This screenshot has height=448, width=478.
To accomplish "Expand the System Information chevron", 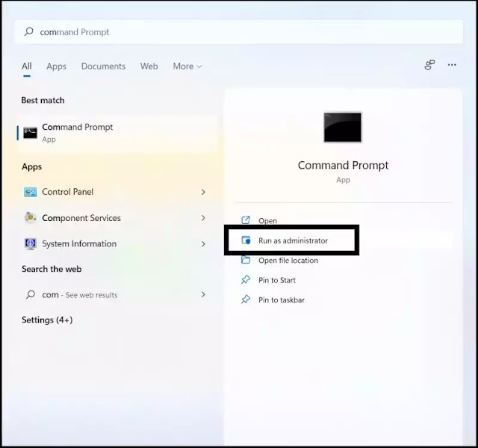I will [203, 244].
